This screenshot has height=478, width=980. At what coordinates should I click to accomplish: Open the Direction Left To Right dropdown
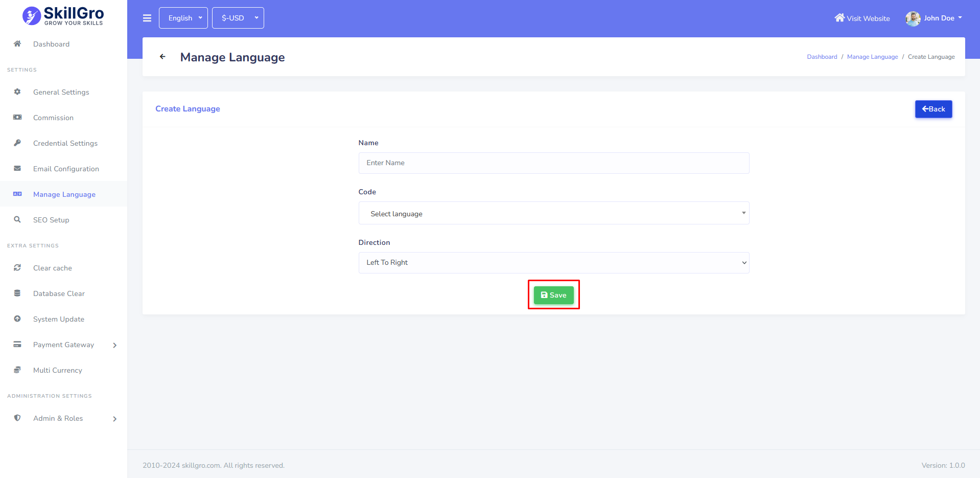pos(554,263)
